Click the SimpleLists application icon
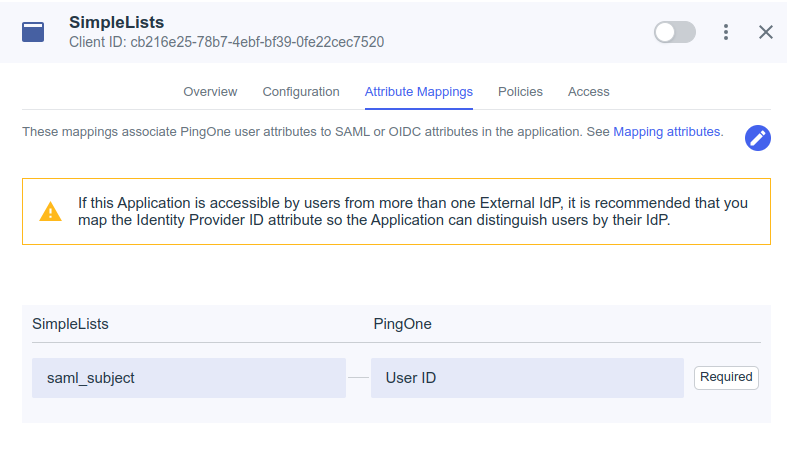Image resolution: width=787 pixels, height=452 pixels. [x=33, y=32]
